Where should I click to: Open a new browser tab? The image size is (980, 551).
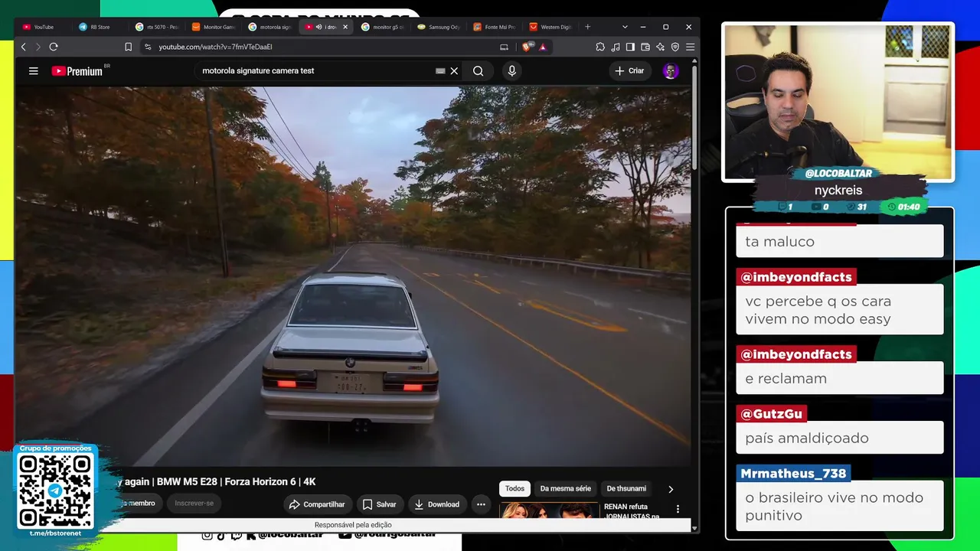(x=588, y=27)
